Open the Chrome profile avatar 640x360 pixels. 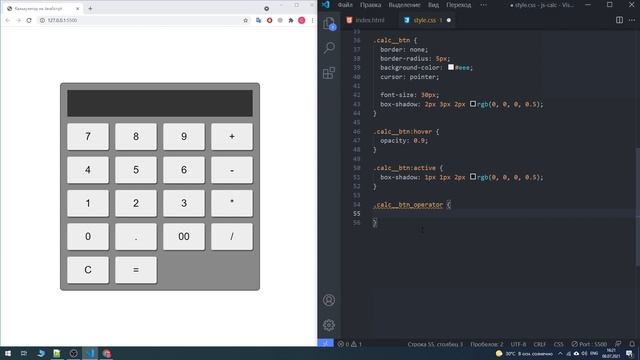click(302, 20)
